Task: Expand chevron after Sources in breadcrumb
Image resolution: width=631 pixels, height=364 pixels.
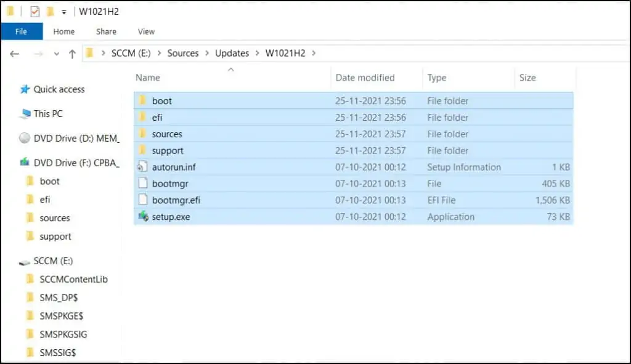Action: [207, 53]
